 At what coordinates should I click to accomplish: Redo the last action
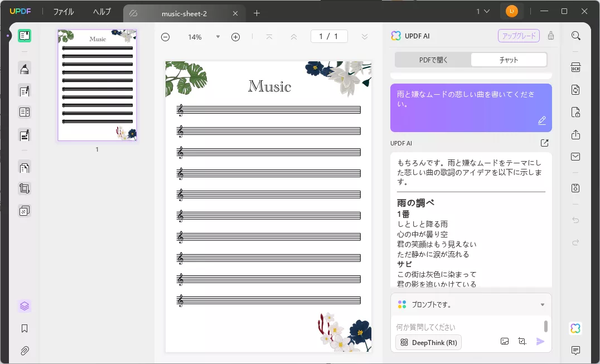[x=576, y=242]
